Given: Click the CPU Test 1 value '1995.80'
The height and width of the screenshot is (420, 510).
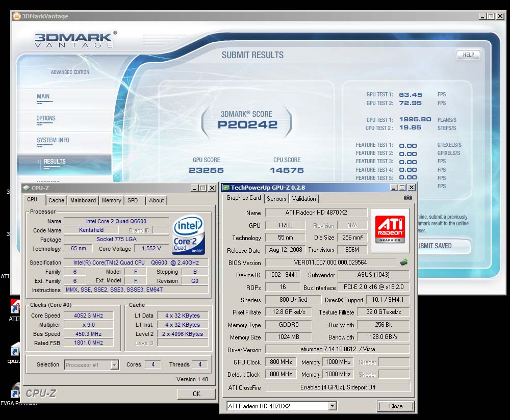Looking at the screenshot, I should click(x=415, y=119).
